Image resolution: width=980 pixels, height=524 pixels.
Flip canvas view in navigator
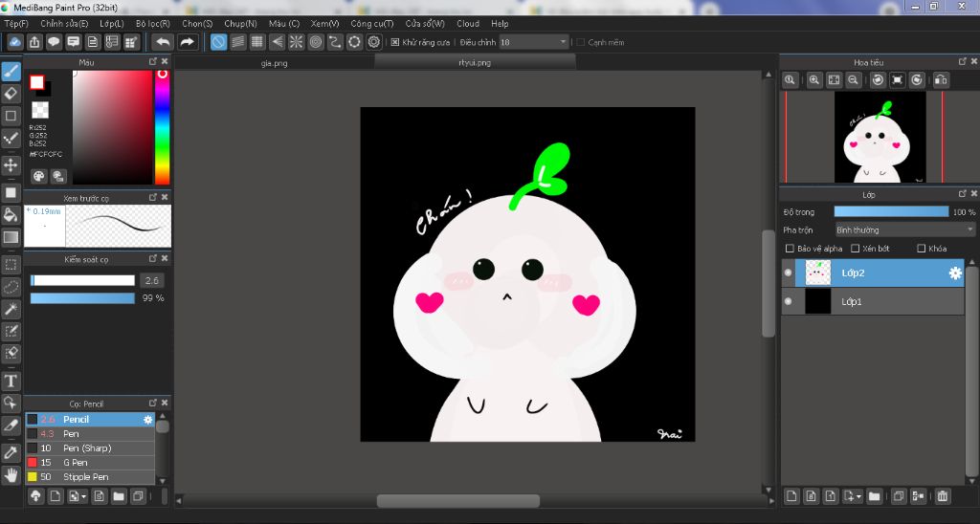pyautogui.click(x=941, y=80)
